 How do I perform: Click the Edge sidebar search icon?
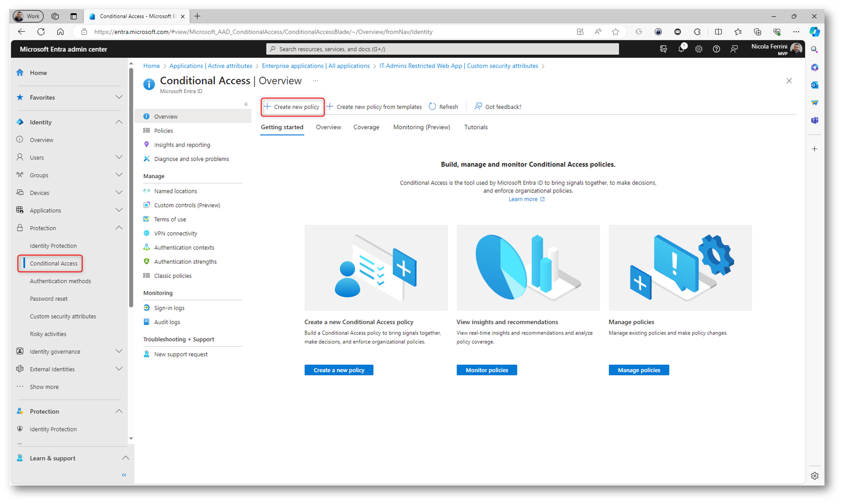(x=815, y=50)
